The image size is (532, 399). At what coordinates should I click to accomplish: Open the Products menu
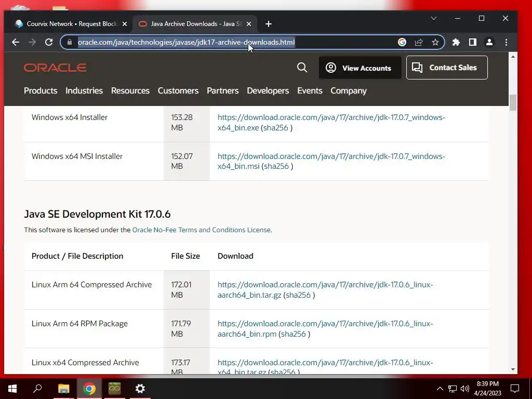coord(41,90)
